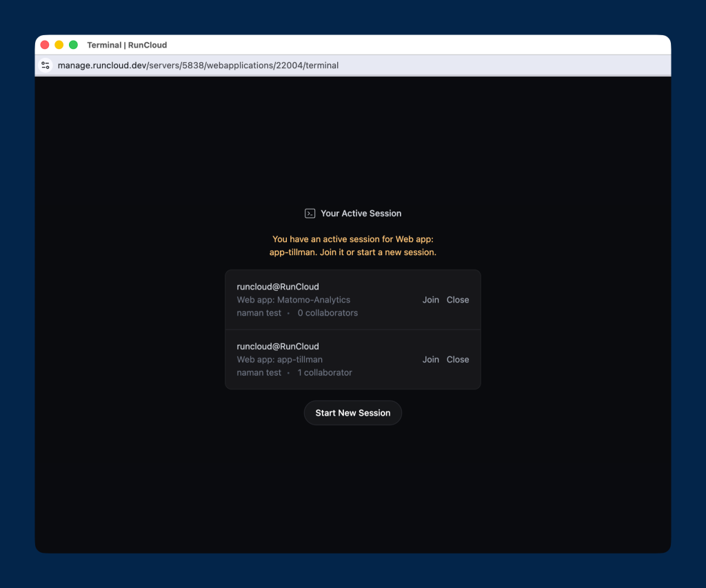The height and width of the screenshot is (588, 706).
Task: Click 'Web app: app-tillman' text
Action: [280, 360]
